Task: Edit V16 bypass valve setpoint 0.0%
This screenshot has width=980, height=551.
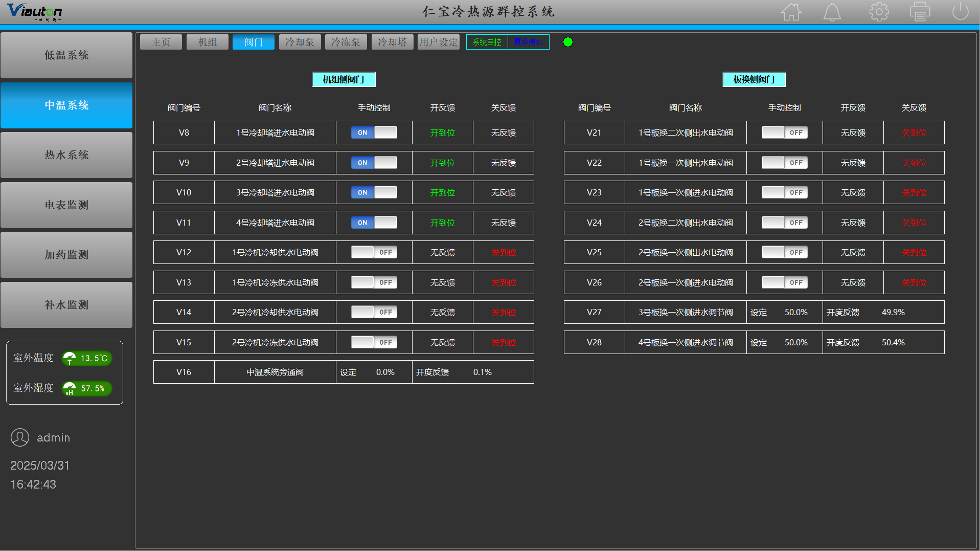Action: [x=385, y=372]
